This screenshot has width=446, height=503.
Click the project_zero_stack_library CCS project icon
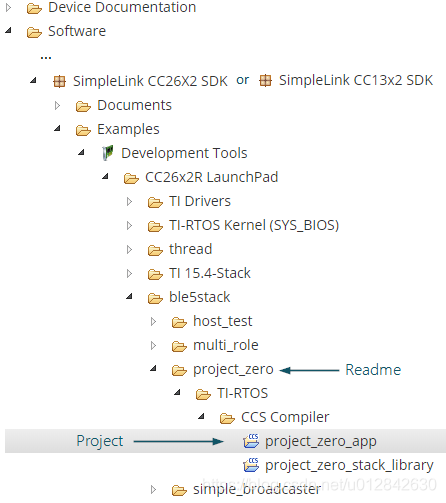pyautogui.click(x=251, y=465)
